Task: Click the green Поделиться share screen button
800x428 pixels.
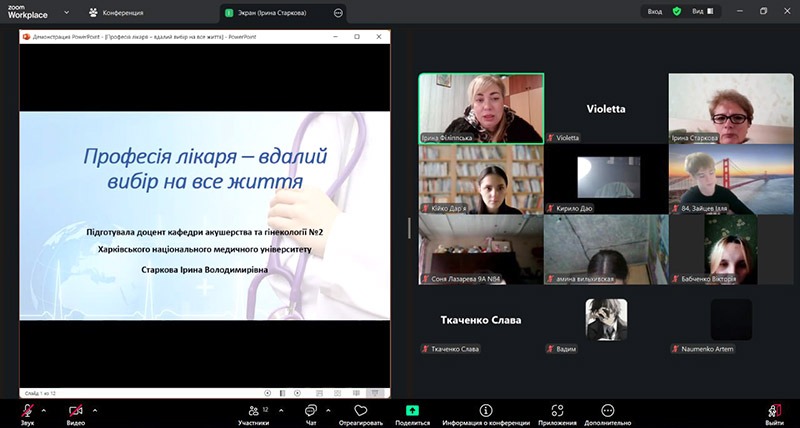Action: point(412,413)
